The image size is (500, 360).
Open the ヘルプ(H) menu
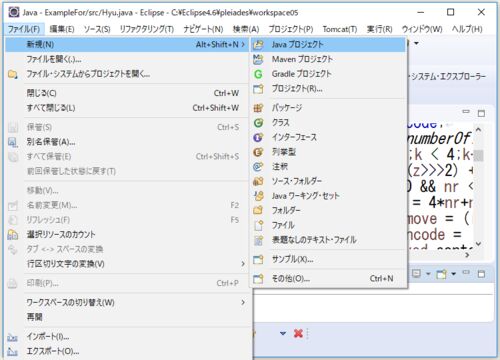(467, 29)
